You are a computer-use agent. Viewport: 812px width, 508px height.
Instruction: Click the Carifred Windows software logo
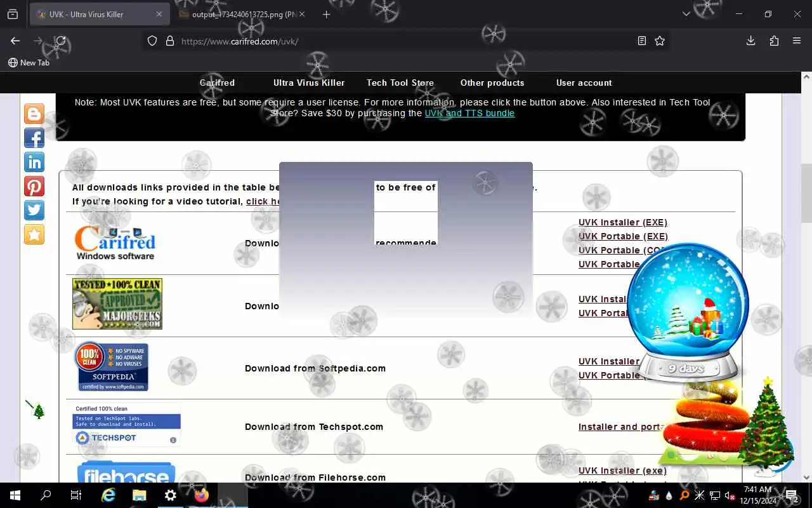[115, 243]
